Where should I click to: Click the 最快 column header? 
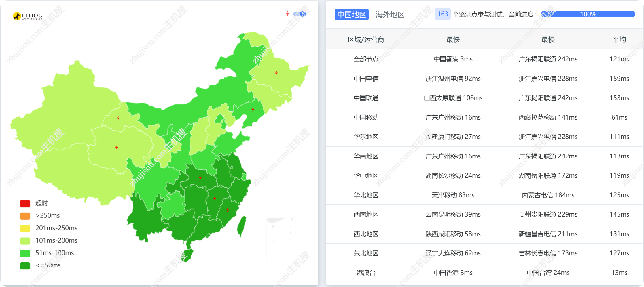coord(453,39)
